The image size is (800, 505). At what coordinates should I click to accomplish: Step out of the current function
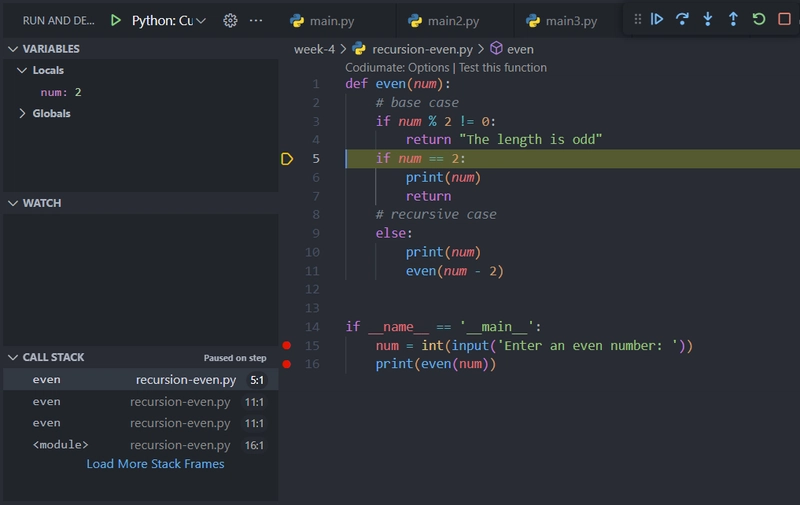pos(733,19)
